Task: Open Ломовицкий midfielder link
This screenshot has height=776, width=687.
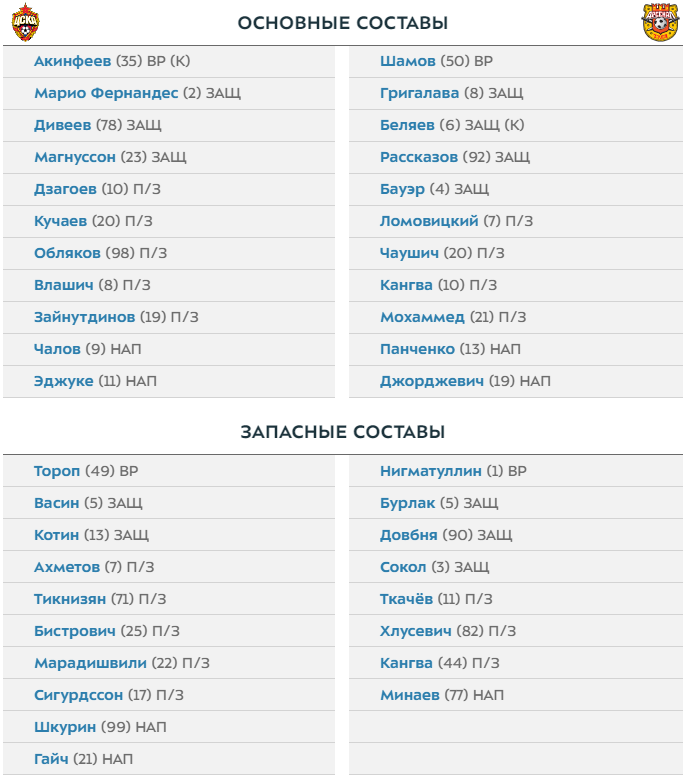Action: (429, 221)
